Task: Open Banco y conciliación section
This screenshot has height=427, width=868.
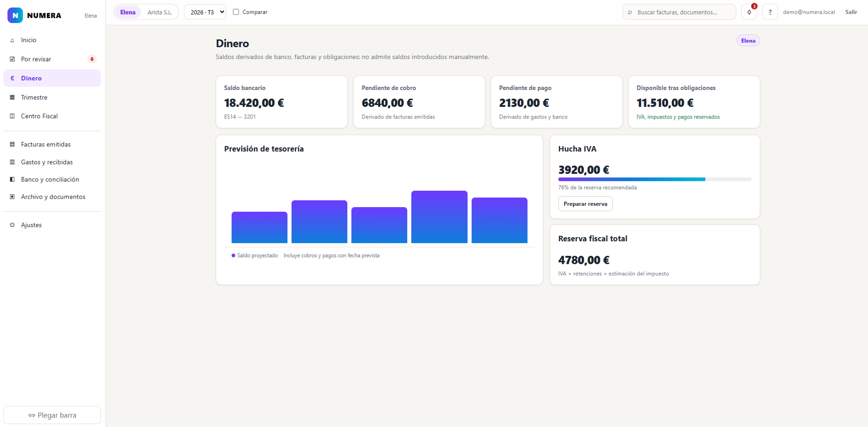Action: [x=52, y=180]
